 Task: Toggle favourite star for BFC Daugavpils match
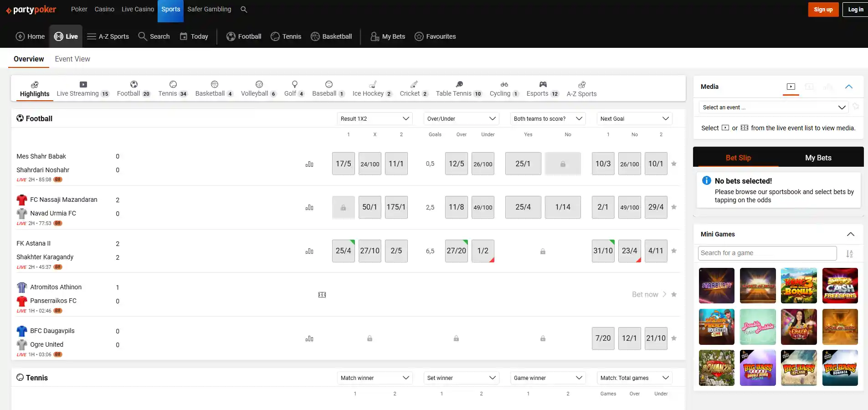[674, 338]
